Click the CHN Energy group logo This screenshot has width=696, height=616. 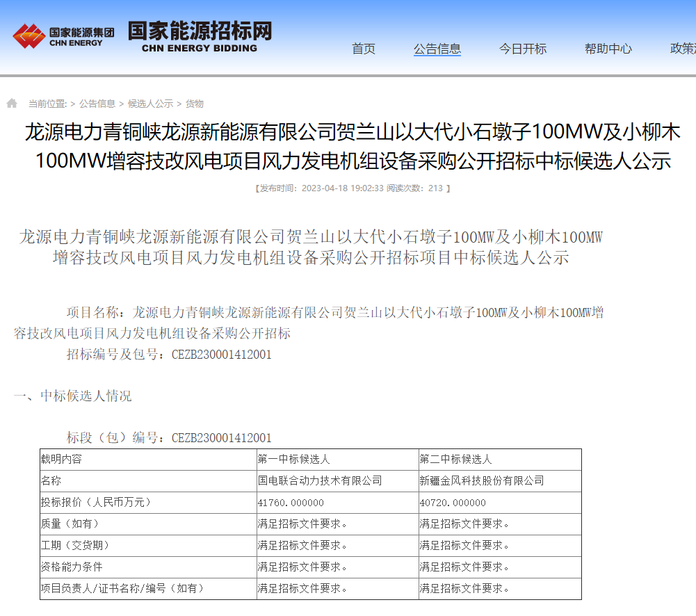pos(63,36)
